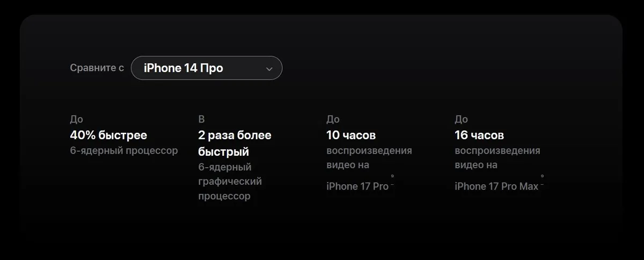The height and width of the screenshot is (260, 644).
Task: Click the 6-ядерный процессор description
Action: tap(124, 150)
